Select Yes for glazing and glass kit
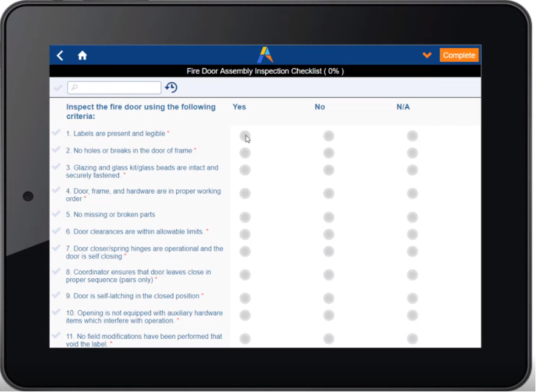Screen dimensions: 536x392 (x=245, y=170)
